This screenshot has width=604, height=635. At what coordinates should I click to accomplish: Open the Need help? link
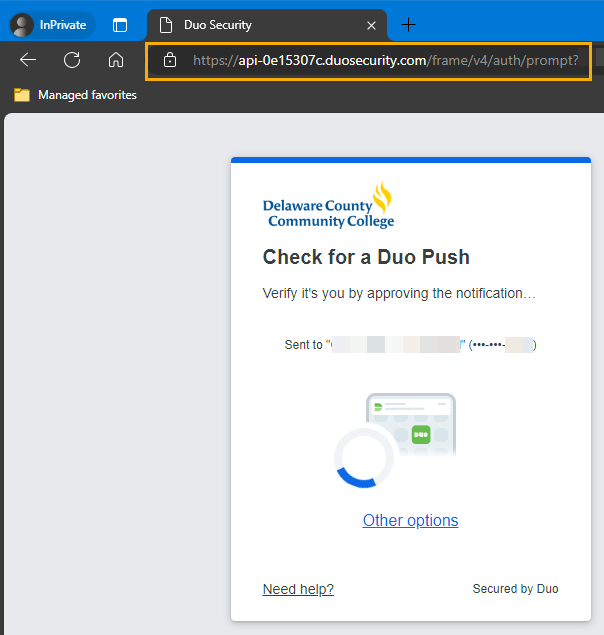[298, 589]
